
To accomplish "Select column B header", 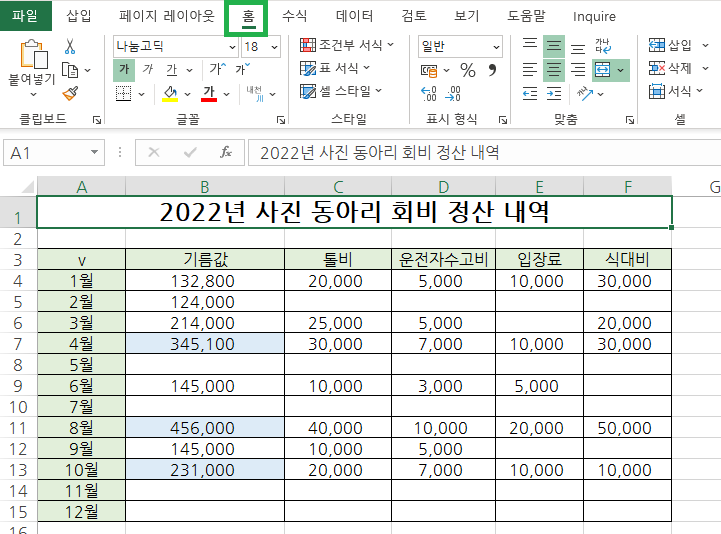I will tap(205, 187).
